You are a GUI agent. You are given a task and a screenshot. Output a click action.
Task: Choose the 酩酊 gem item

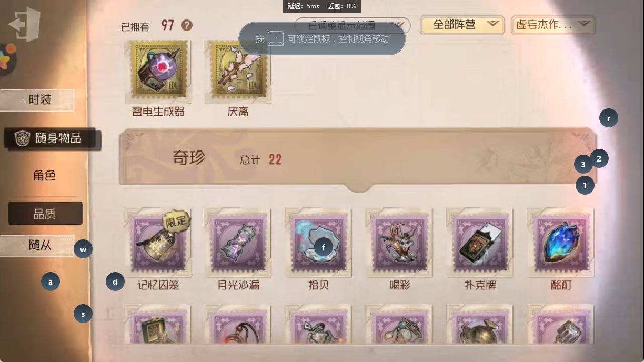tap(561, 242)
